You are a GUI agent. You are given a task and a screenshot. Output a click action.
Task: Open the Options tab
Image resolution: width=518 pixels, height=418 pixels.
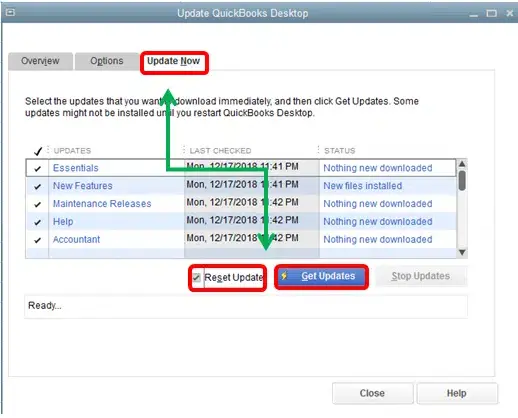(x=107, y=61)
